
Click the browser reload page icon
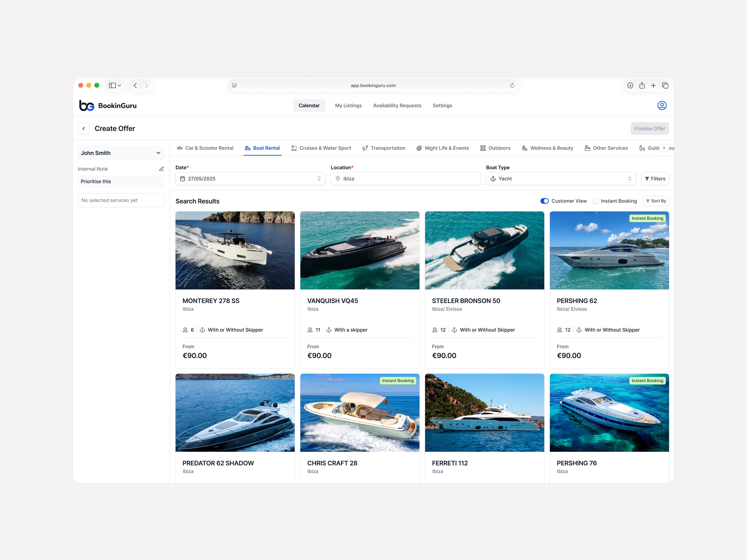pos(512,85)
